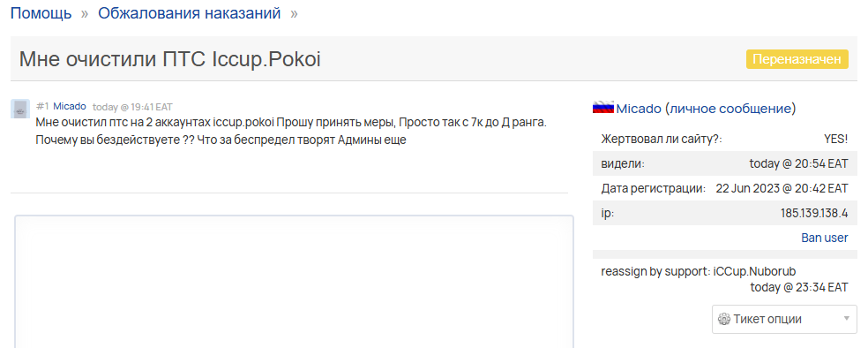Click the trailing » after Обжалования наказаний
The width and height of the screenshot is (868, 348).
click(294, 13)
